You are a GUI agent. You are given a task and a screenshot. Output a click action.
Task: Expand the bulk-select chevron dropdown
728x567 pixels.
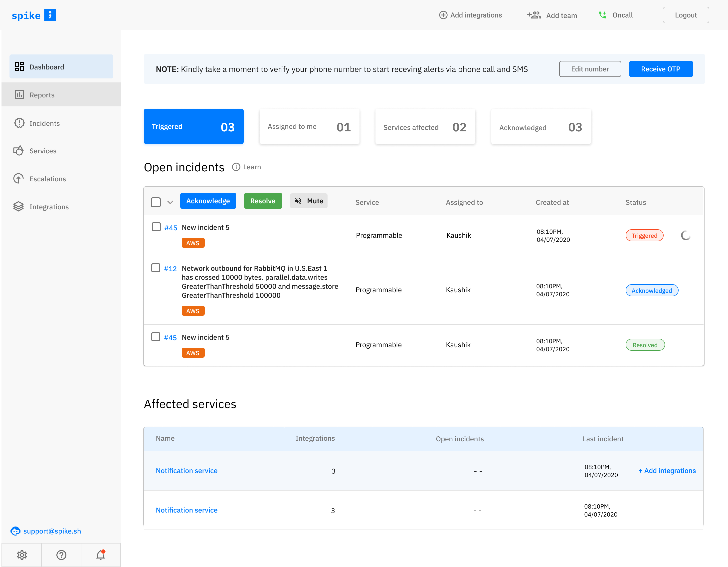[x=170, y=203]
